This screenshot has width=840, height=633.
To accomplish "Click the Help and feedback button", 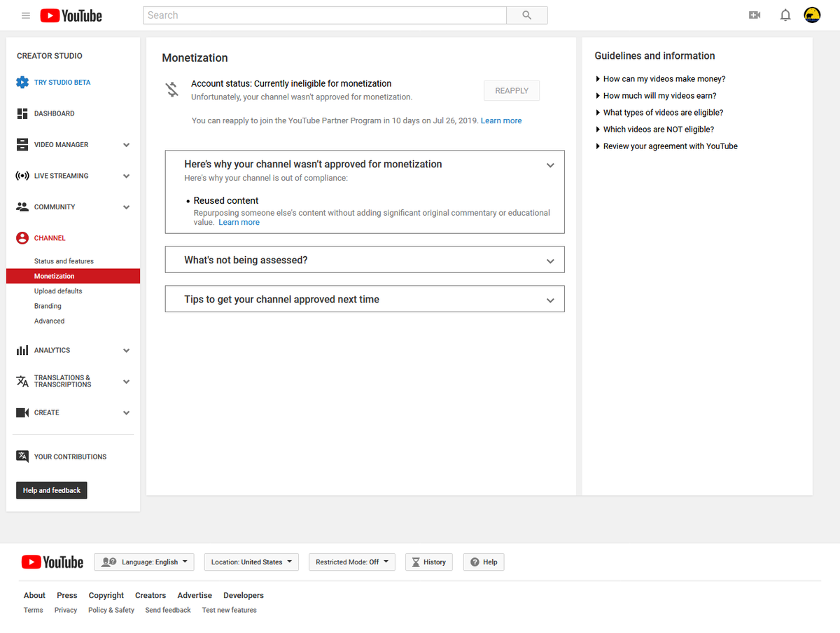I will pyautogui.click(x=52, y=490).
